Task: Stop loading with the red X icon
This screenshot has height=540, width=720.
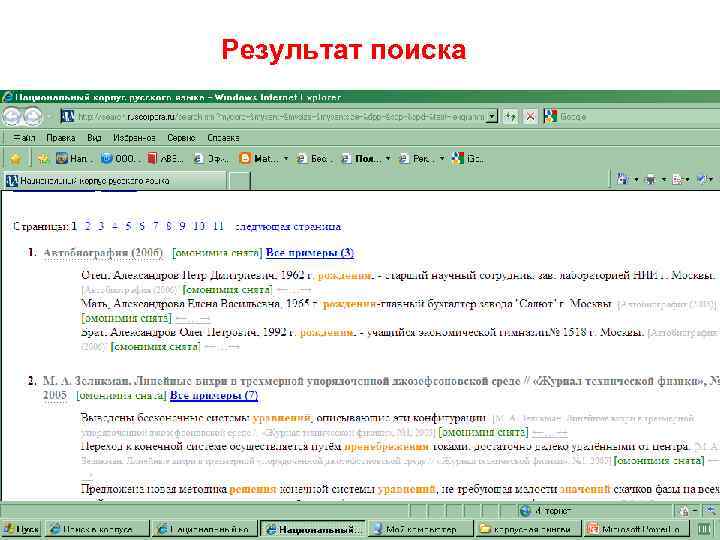Action: pos(530,117)
